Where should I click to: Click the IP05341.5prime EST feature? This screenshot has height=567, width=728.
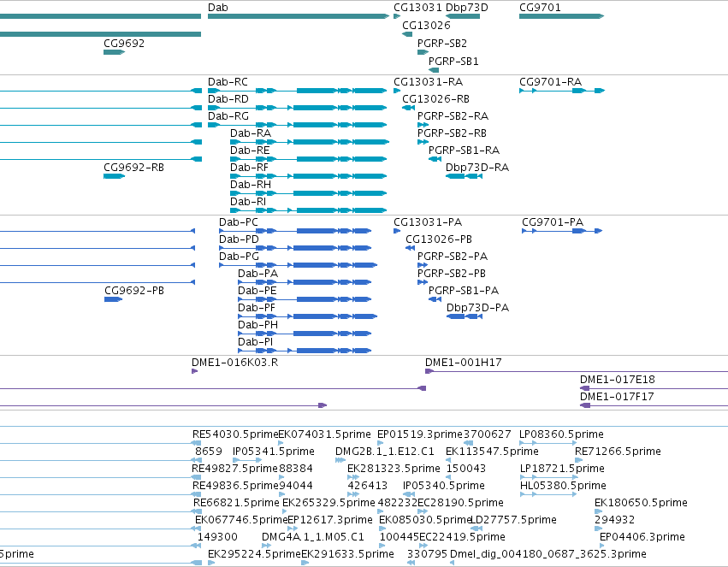click(x=247, y=460)
